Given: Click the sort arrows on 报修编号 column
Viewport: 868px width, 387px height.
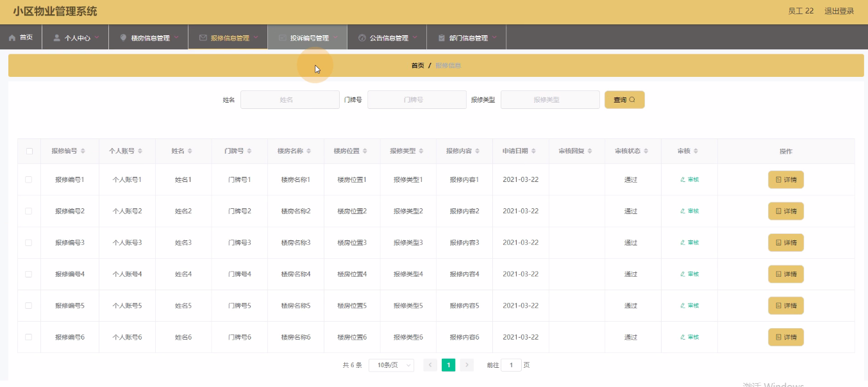Looking at the screenshot, I should (83, 151).
